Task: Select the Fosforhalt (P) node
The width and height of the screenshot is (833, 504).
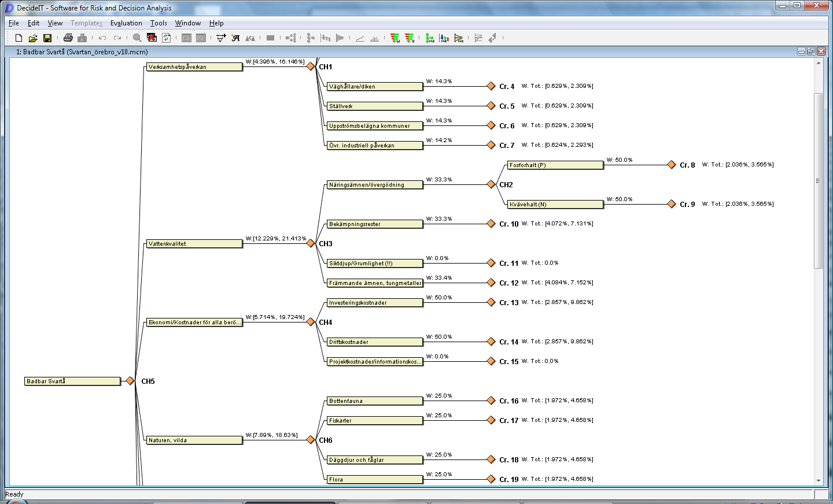Action: coord(555,165)
